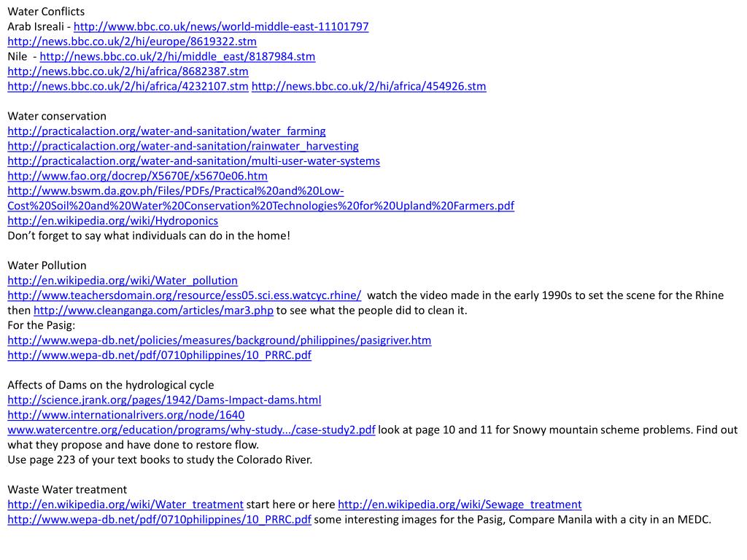Image resolution: width=747 pixels, height=560 pixels.
Task: Open the rainwater_harvesting link
Action: tap(183, 146)
